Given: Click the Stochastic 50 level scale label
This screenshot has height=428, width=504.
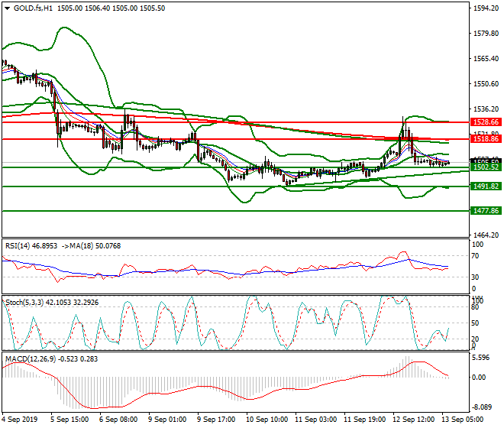Looking at the screenshot, I should click(x=476, y=323).
